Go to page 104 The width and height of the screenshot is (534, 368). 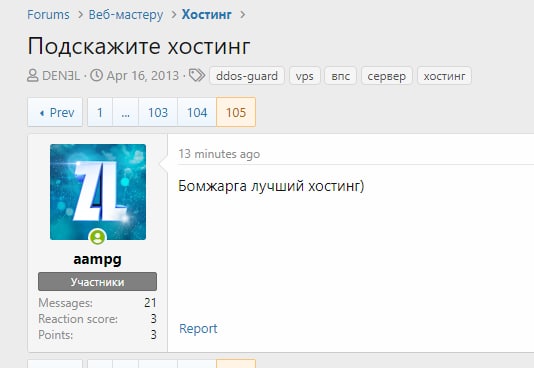(x=197, y=112)
